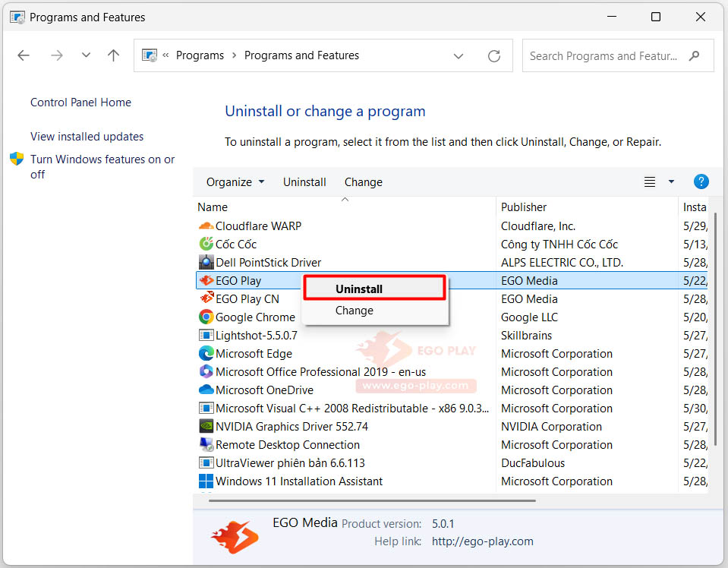
Task: Open Control Panel Home link
Action: (80, 103)
